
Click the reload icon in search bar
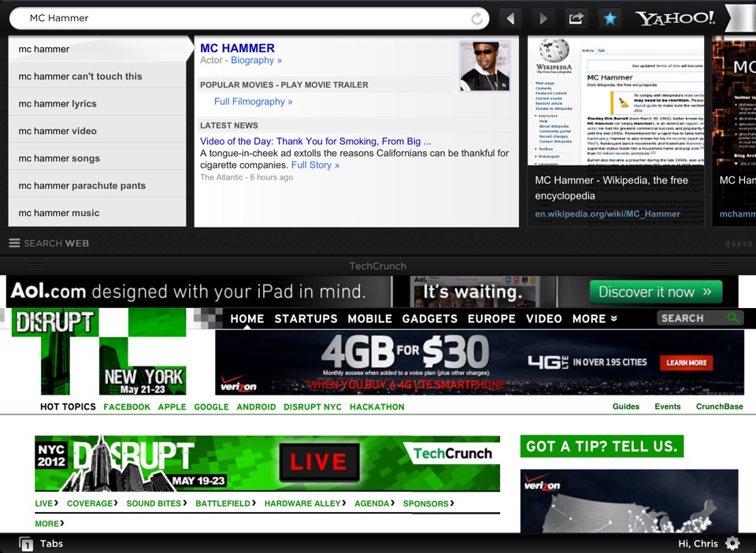pyautogui.click(x=476, y=18)
